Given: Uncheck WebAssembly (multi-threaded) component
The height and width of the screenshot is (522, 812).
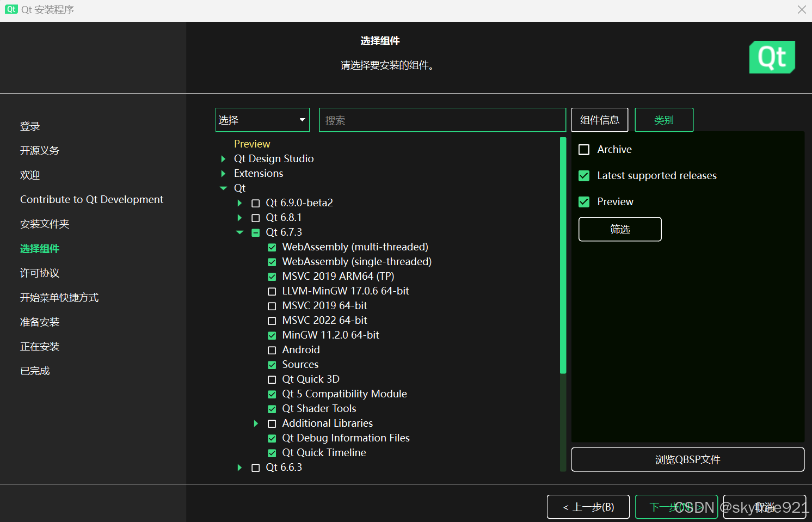Looking at the screenshot, I should pos(272,247).
